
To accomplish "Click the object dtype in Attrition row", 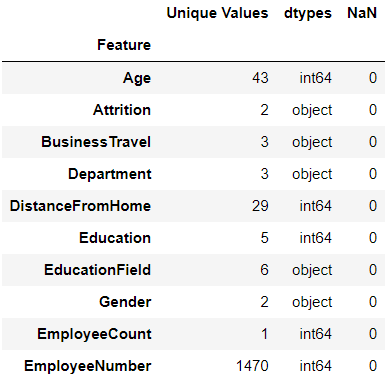I will click(312, 111).
